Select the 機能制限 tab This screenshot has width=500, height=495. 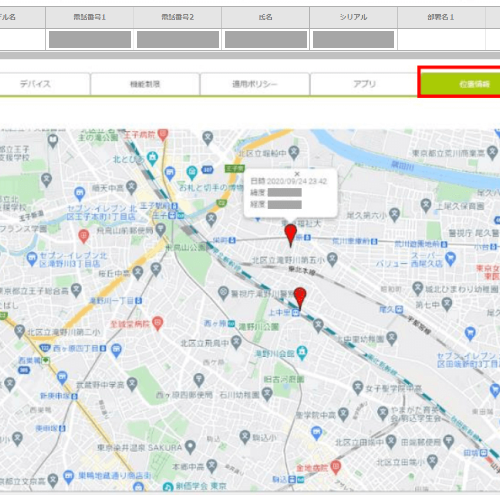[145, 84]
